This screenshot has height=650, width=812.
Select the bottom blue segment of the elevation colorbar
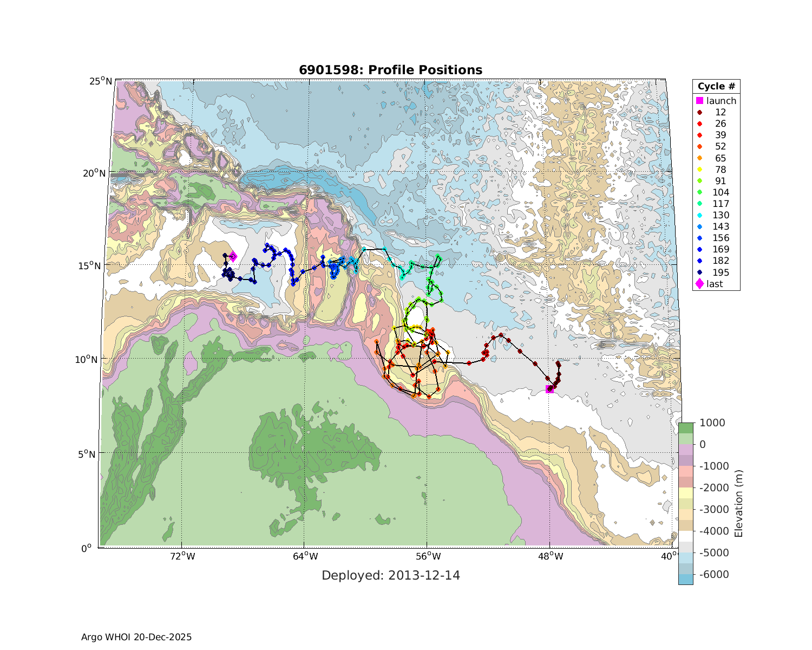coord(685,578)
